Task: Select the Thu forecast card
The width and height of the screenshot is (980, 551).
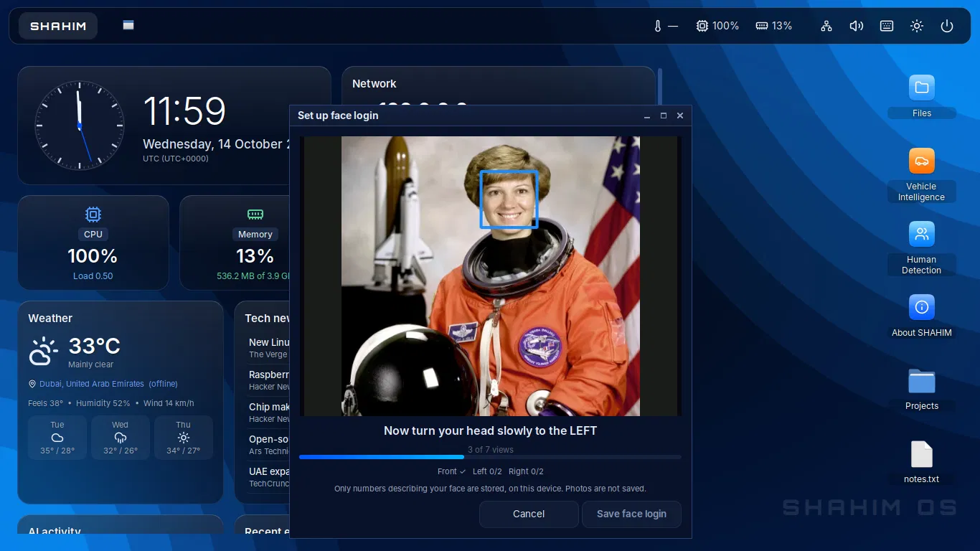Action: (x=184, y=437)
